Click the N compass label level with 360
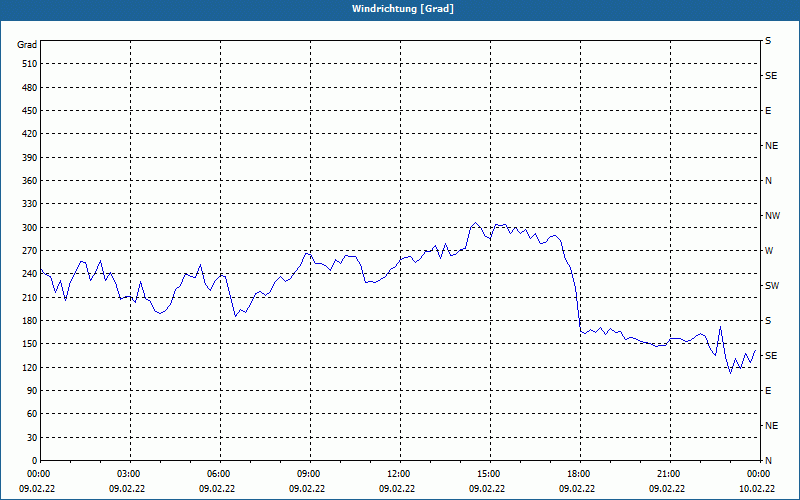The width and height of the screenshot is (800, 500). click(768, 181)
